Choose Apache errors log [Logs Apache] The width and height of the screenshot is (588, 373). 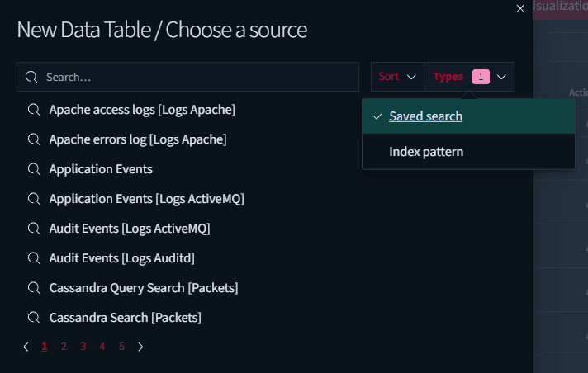pyautogui.click(x=138, y=139)
